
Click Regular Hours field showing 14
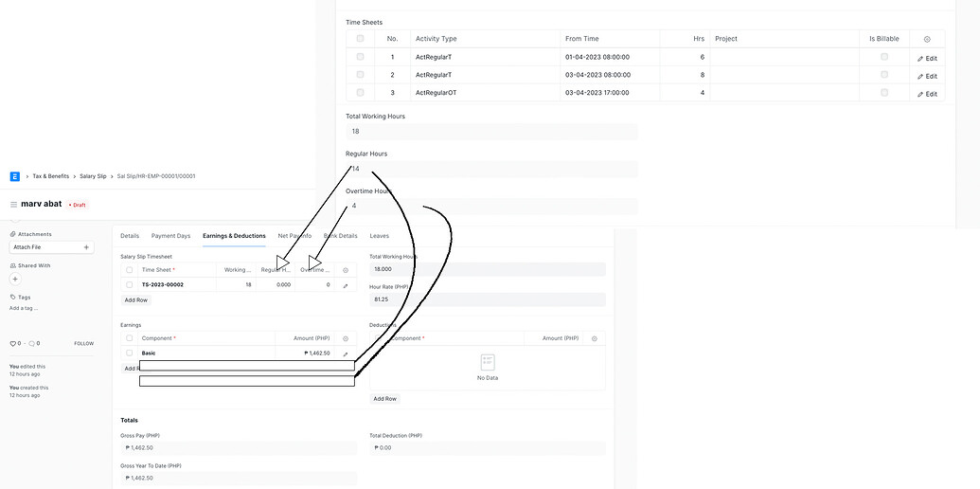[x=491, y=169]
